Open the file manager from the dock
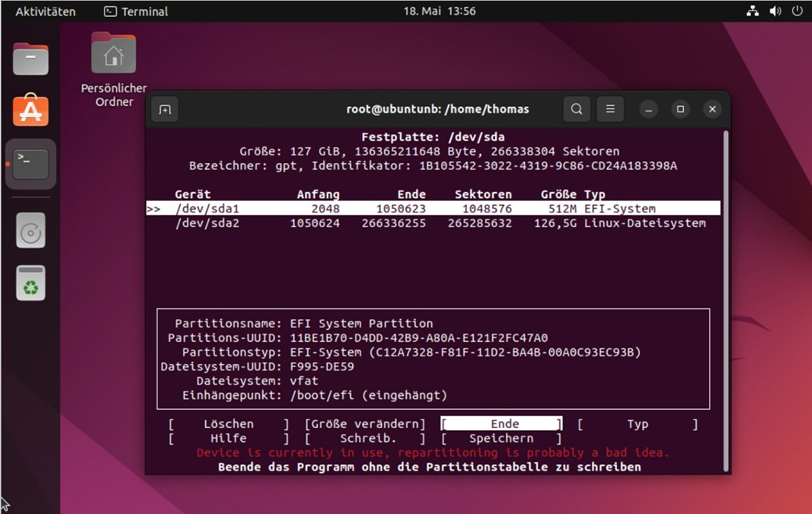The image size is (812, 514). click(x=30, y=59)
